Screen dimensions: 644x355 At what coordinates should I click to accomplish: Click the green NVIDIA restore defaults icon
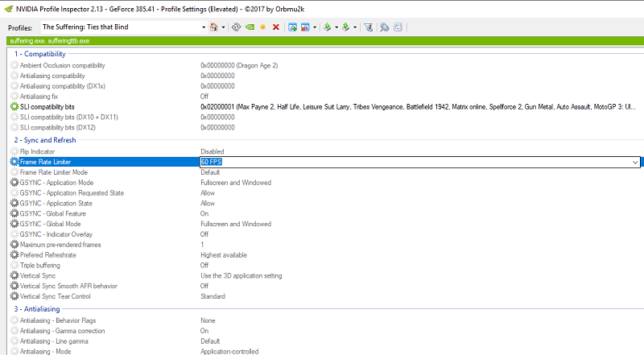coord(250,27)
